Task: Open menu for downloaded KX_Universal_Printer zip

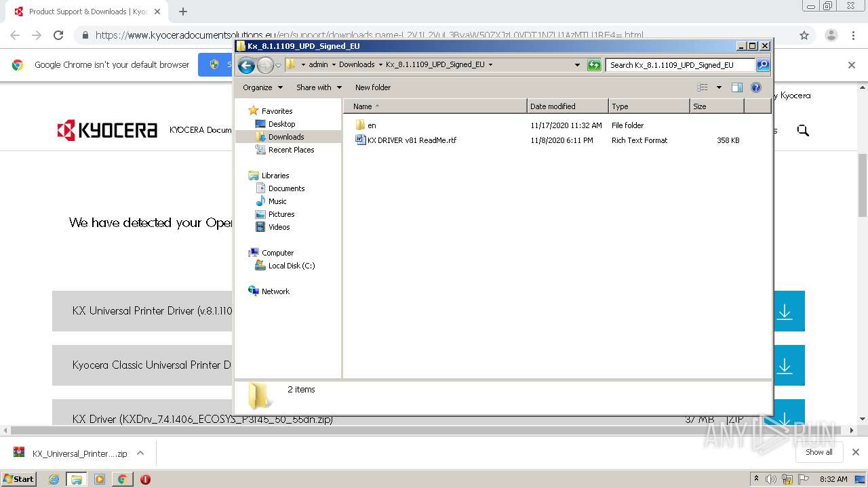Action: (140, 453)
